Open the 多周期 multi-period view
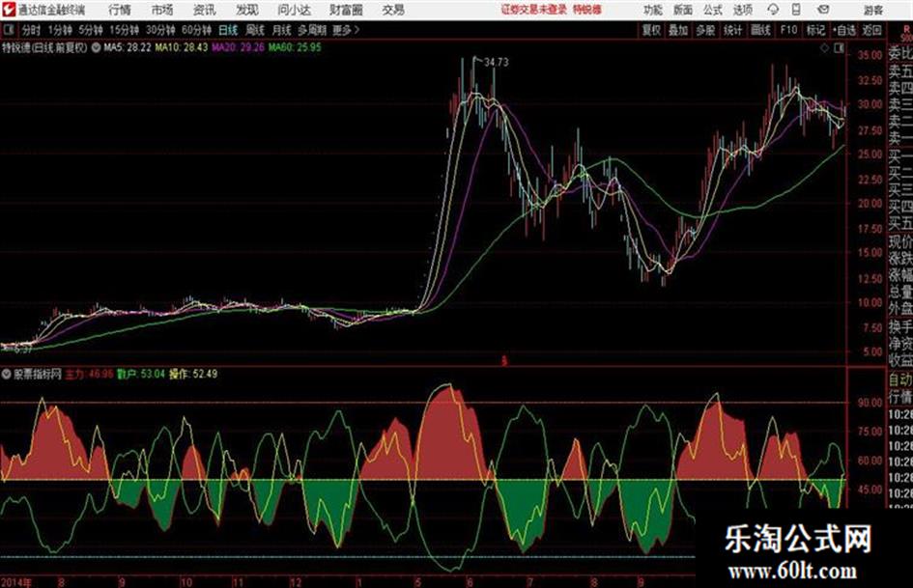 pyautogui.click(x=312, y=30)
